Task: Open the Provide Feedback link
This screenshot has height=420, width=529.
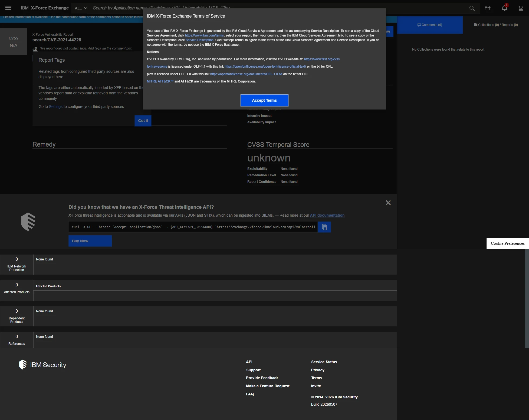Action: pos(262,378)
